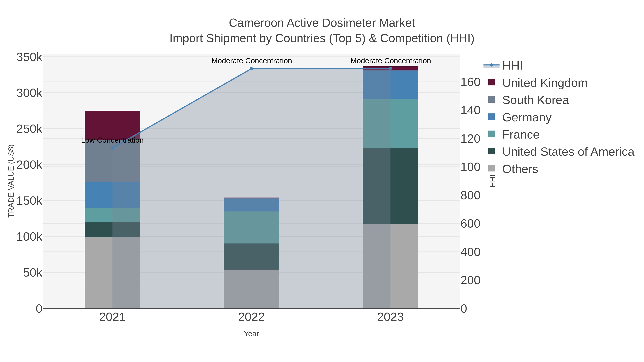Image resolution: width=644 pixels, height=362 pixels.
Task: Click the 2021 HHI data point
Action: (112, 148)
